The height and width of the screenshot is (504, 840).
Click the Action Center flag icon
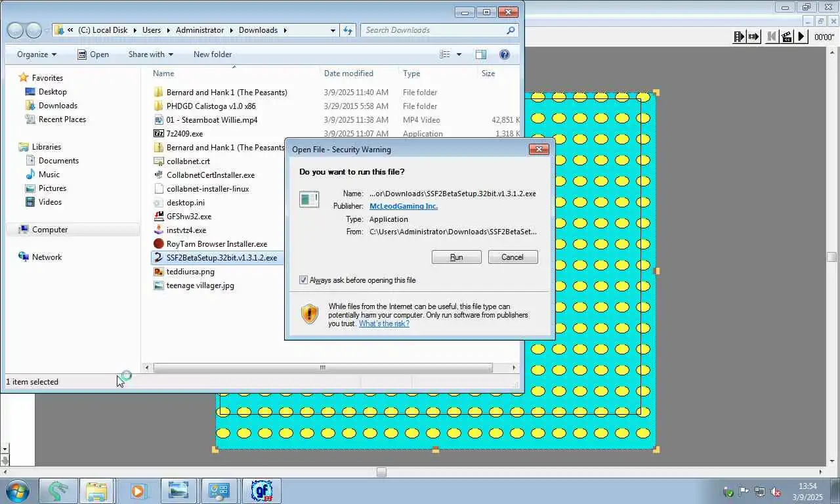(744, 492)
